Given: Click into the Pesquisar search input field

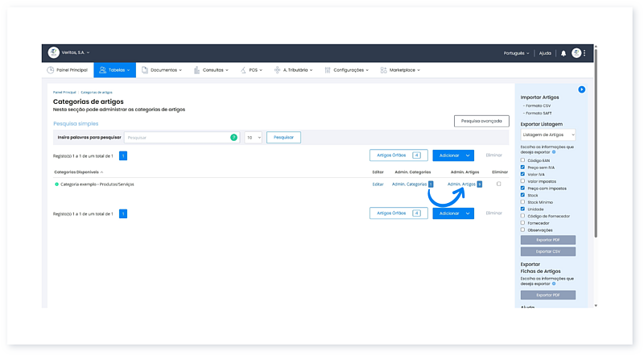Looking at the screenshot, I should click(x=177, y=138).
